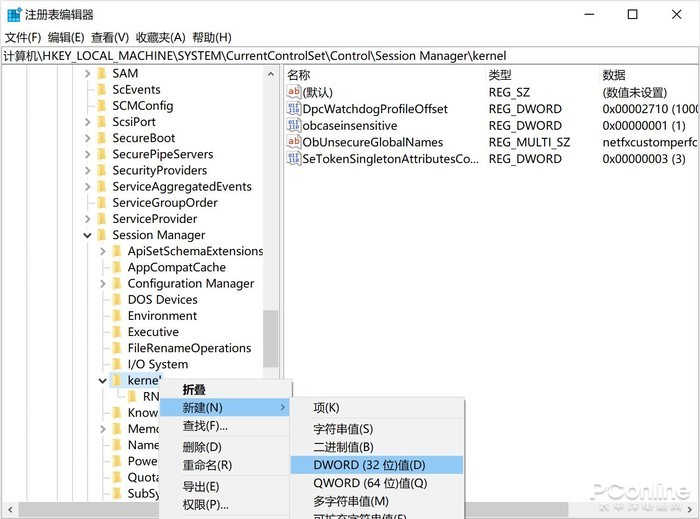Open the 编辑(E) menu
The height and width of the screenshot is (519, 700).
(66, 37)
